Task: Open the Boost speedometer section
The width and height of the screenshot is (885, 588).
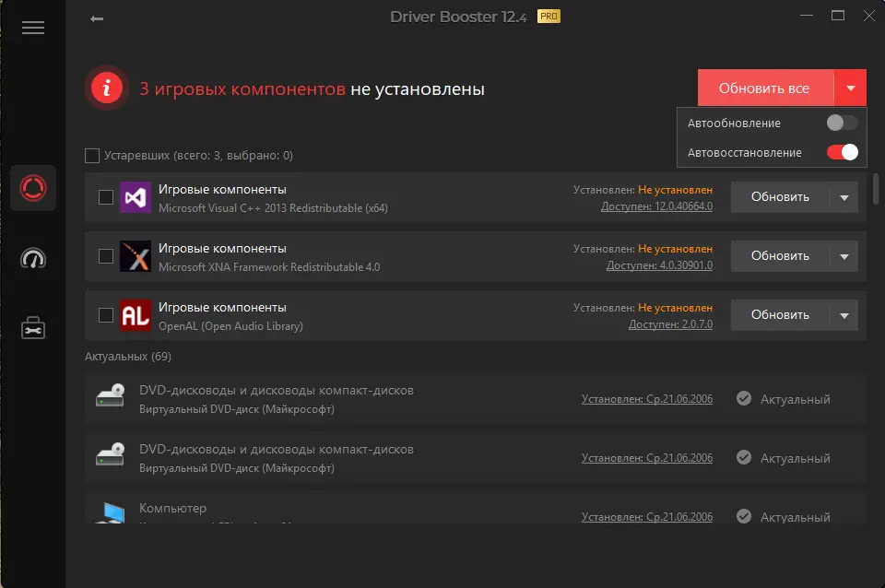Action: (33, 259)
